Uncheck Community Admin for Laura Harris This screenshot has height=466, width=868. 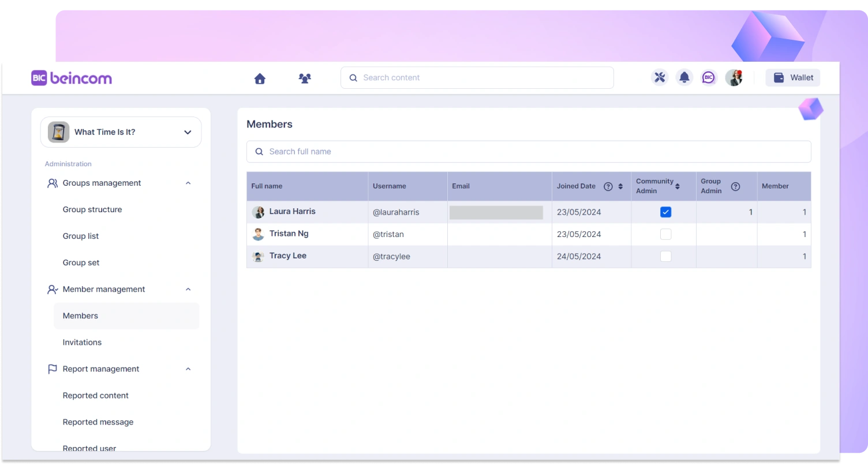tap(665, 212)
